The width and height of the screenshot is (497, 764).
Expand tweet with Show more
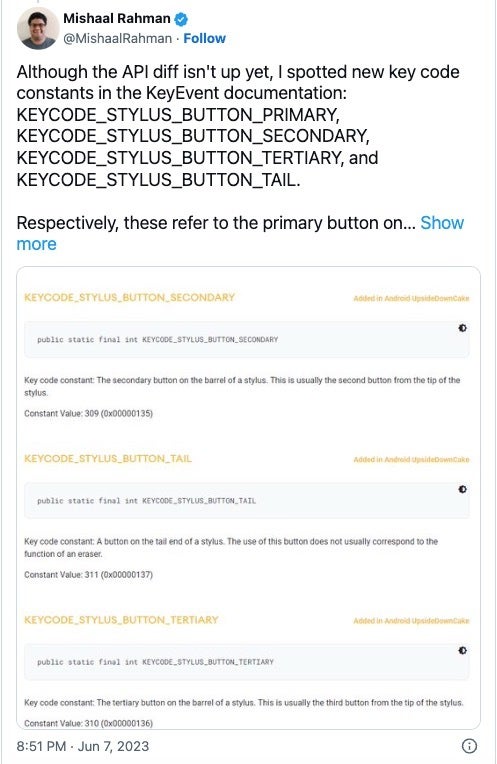pos(240,233)
